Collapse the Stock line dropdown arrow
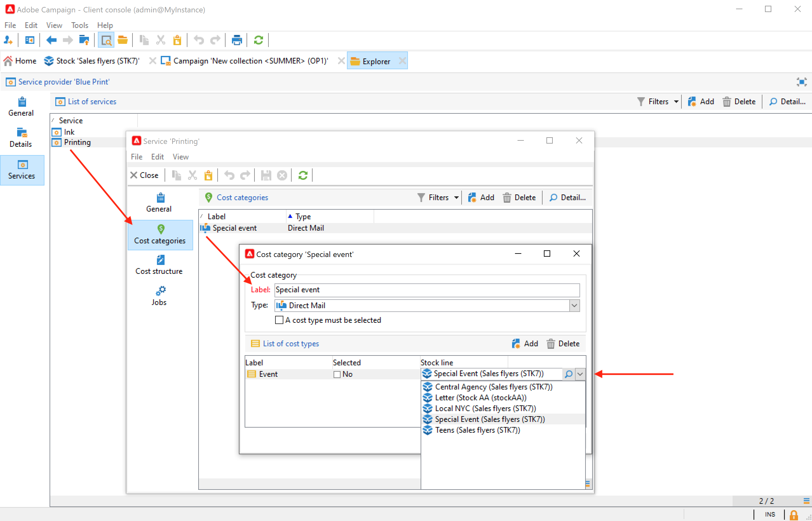Image resolution: width=812 pixels, height=521 pixels. pos(580,374)
